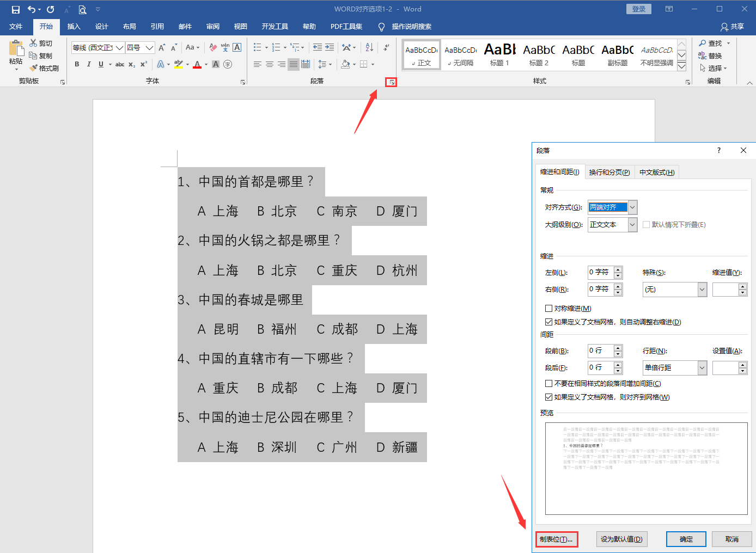
Task: Click the text highlight color swatch
Action: [x=178, y=64]
